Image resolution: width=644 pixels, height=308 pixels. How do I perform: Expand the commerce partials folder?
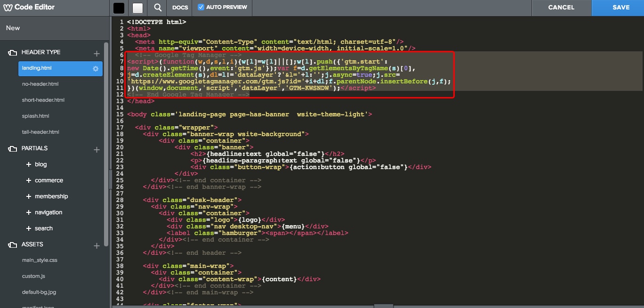[29, 180]
